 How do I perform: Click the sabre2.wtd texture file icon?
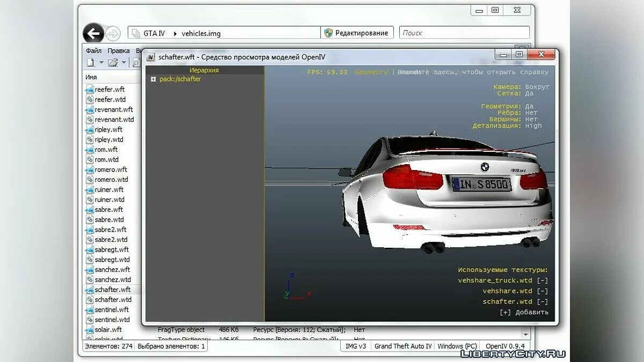(x=90, y=240)
